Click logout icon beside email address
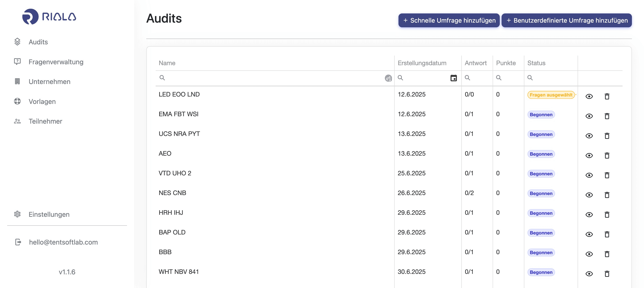The image size is (644, 288). 18,242
